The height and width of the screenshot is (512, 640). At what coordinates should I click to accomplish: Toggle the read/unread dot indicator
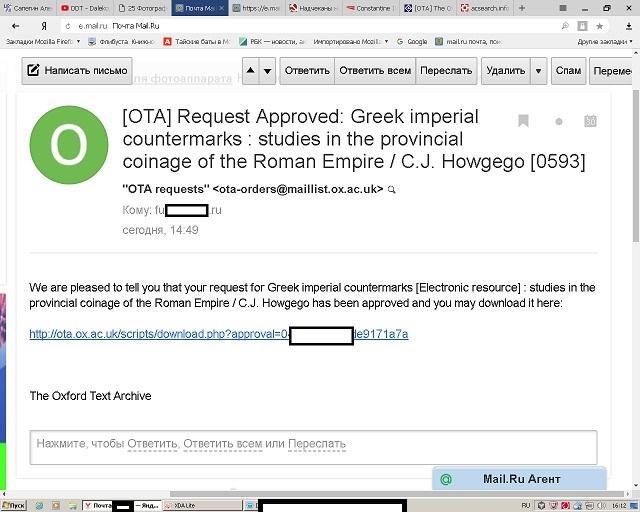pos(558,122)
